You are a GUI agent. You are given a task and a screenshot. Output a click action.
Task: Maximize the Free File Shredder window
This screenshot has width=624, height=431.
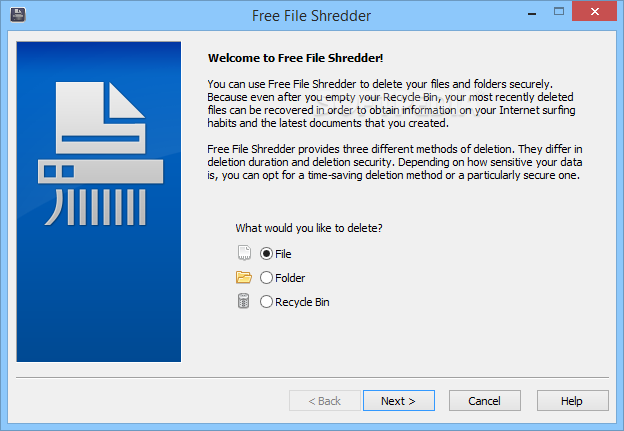click(559, 12)
